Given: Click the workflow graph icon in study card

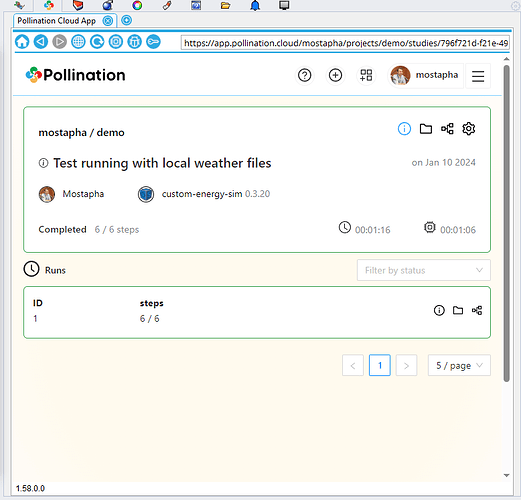Looking at the screenshot, I should coord(447,129).
